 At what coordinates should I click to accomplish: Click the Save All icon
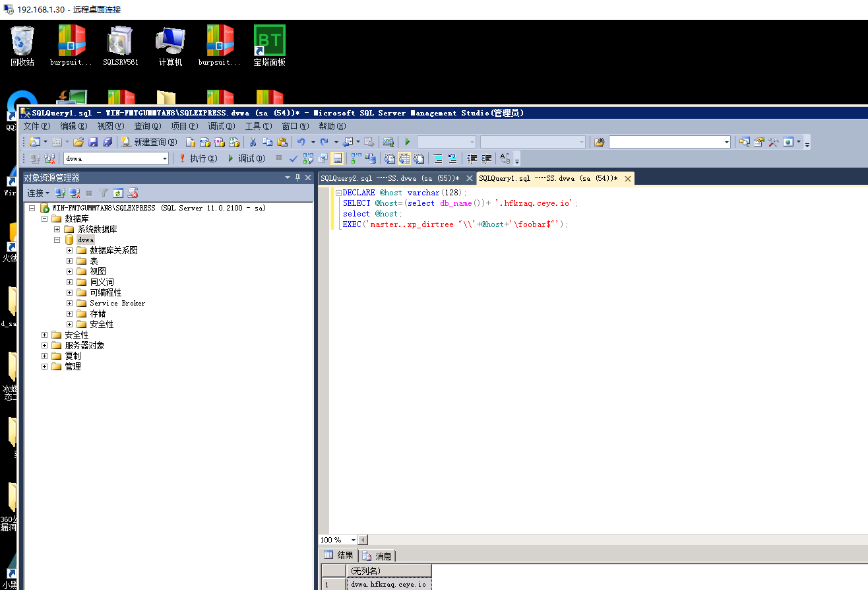point(108,142)
